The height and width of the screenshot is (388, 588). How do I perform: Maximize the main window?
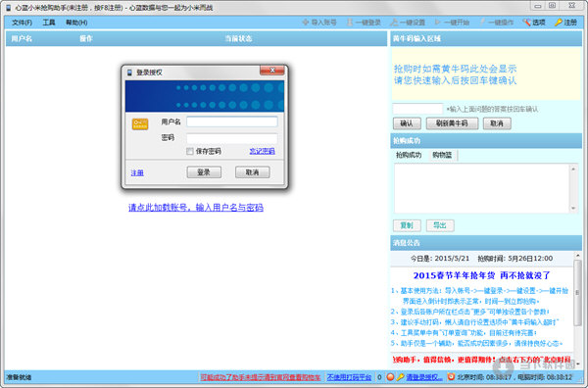click(553, 6)
